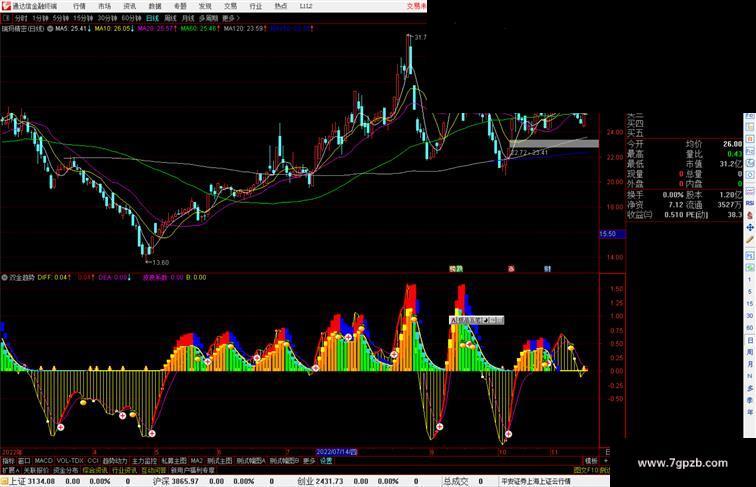Open the 模板 template button

point(591,461)
